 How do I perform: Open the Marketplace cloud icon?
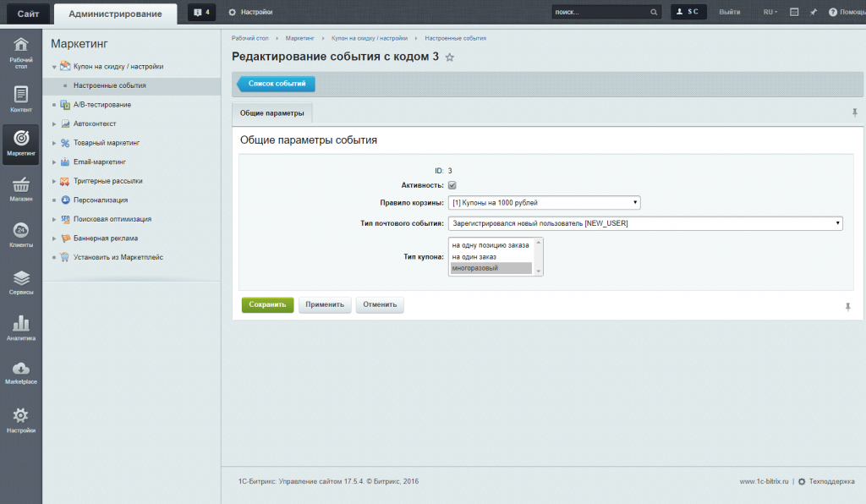tap(21, 372)
